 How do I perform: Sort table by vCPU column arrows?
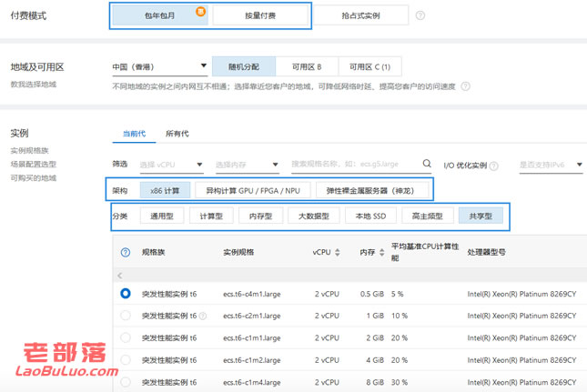click(x=338, y=252)
